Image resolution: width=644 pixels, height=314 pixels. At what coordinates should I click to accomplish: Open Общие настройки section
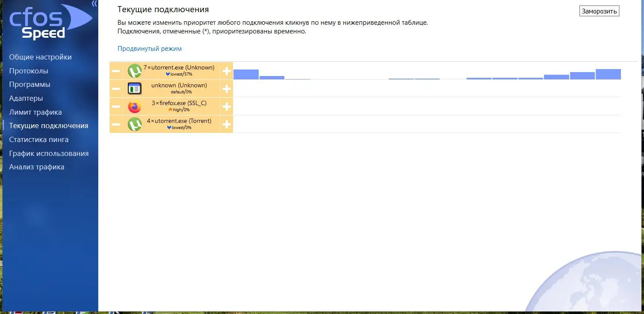point(40,57)
